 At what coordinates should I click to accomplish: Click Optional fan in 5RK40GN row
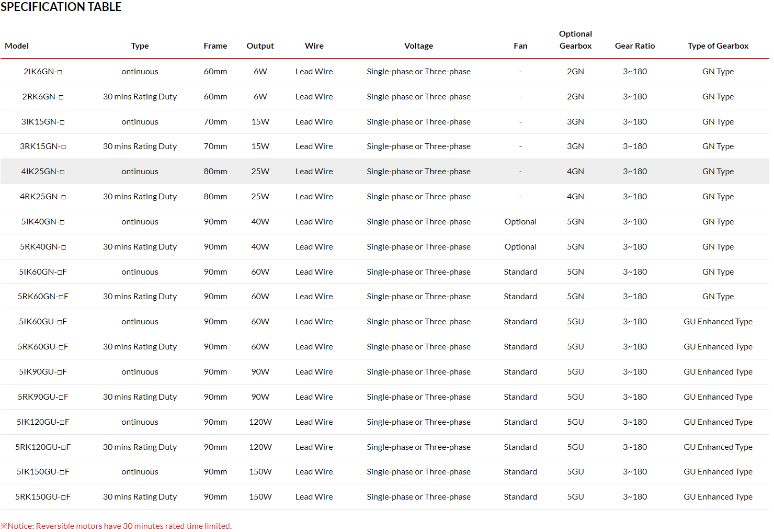520,247
